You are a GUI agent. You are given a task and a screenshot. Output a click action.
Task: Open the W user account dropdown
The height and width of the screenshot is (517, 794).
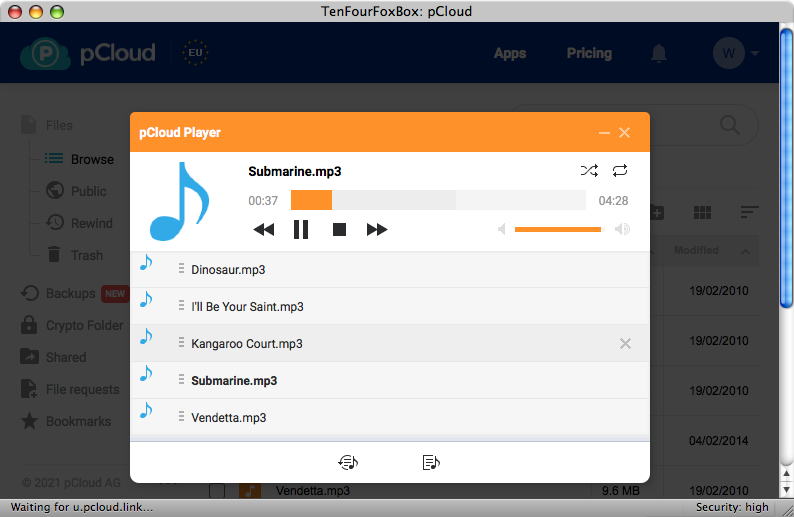[x=736, y=53]
